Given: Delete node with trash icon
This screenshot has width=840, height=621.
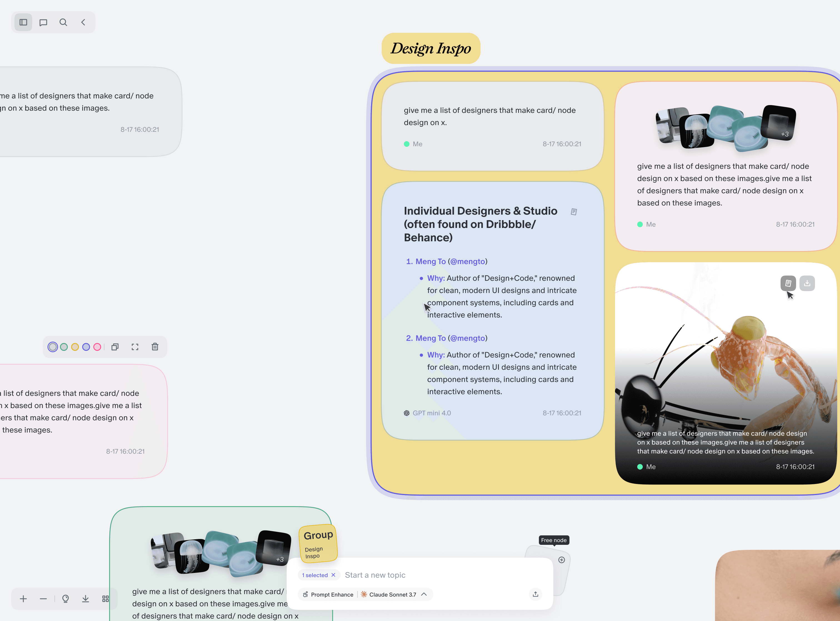Looking at the screenshot, I should pyautogui.click(x=155, y=347).
